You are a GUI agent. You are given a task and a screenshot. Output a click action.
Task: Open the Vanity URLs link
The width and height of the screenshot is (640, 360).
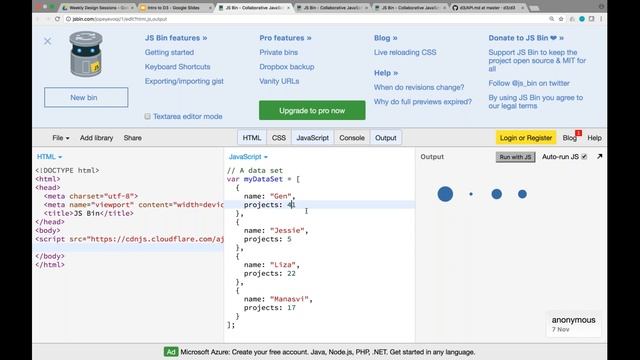pyautogui.click(x=279, y=81)
